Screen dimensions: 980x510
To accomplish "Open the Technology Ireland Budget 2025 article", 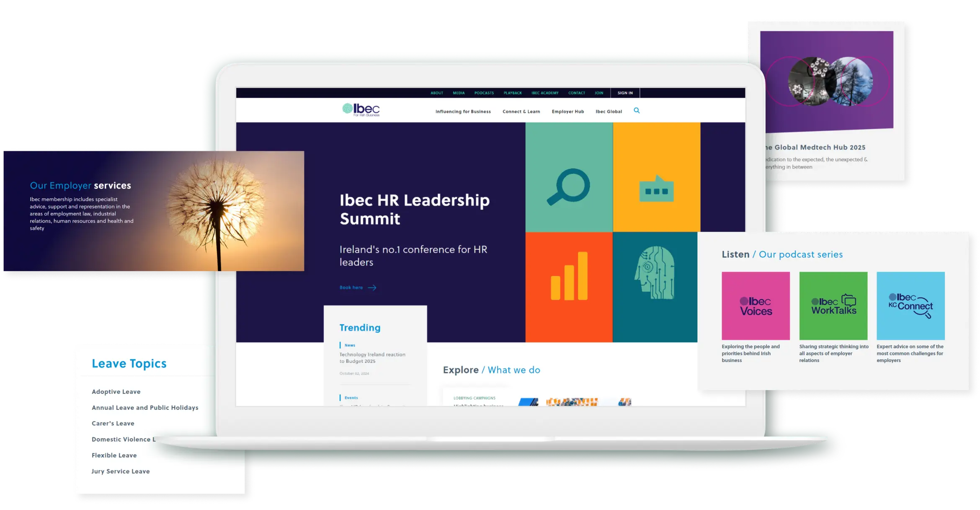I will [372, 357].
